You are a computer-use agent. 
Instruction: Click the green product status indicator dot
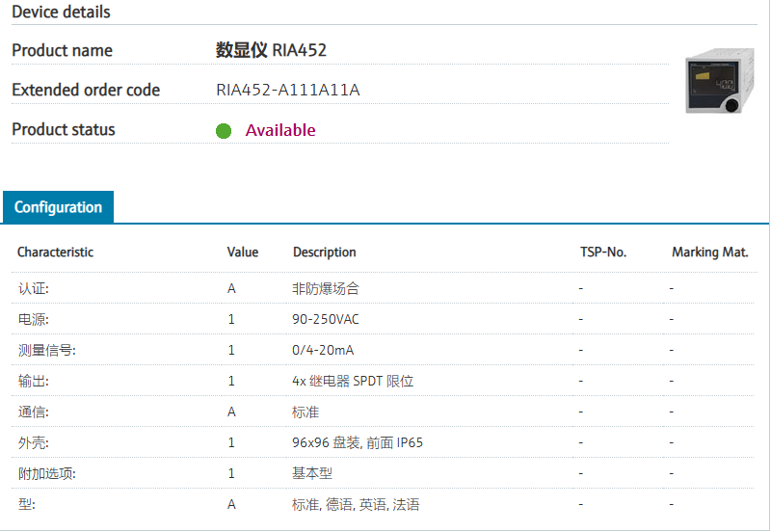[224, 131]
